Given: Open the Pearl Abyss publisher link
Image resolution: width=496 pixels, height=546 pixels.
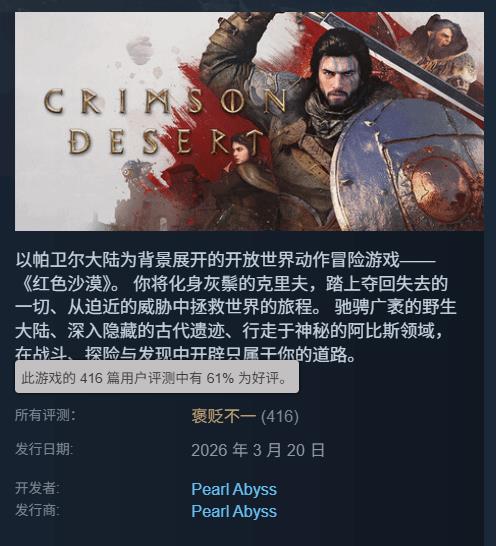Looking at the screenshot, I should [234, 511].
